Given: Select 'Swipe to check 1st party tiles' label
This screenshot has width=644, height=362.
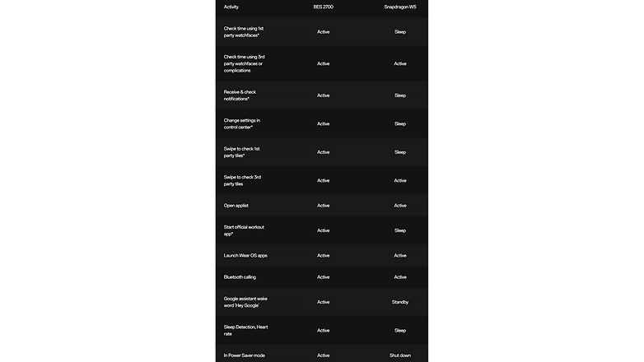Looking at the screenshot, I should [x=241, y=152].
